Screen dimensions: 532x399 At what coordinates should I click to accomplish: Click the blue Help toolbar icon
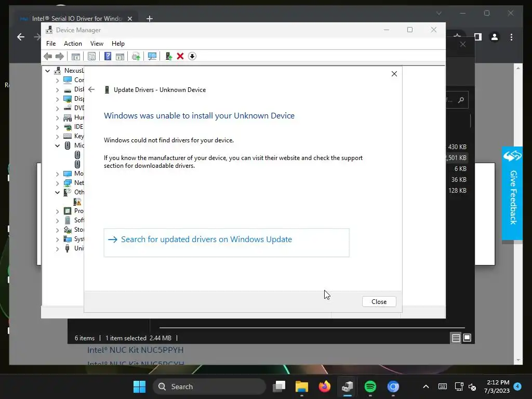108,56
